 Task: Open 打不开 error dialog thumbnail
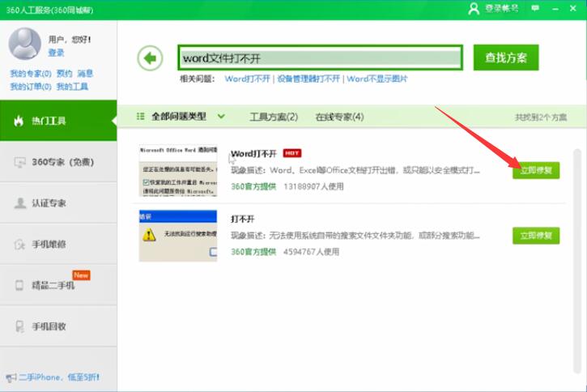point(178,236)
